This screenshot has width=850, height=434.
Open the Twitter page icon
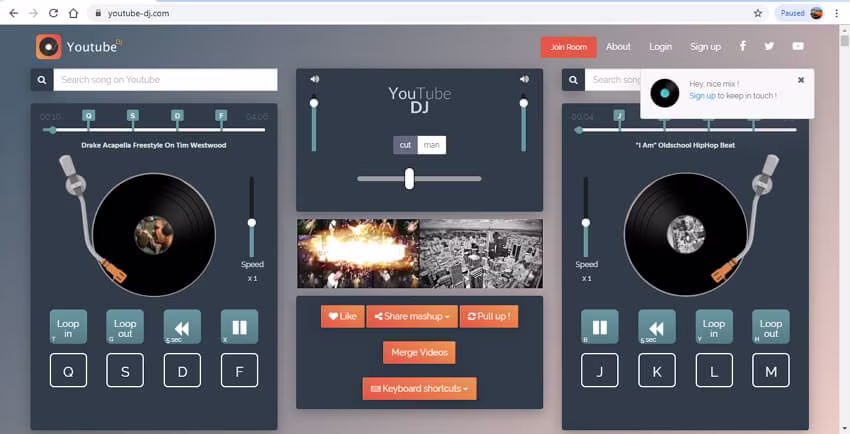click(769, 46)
